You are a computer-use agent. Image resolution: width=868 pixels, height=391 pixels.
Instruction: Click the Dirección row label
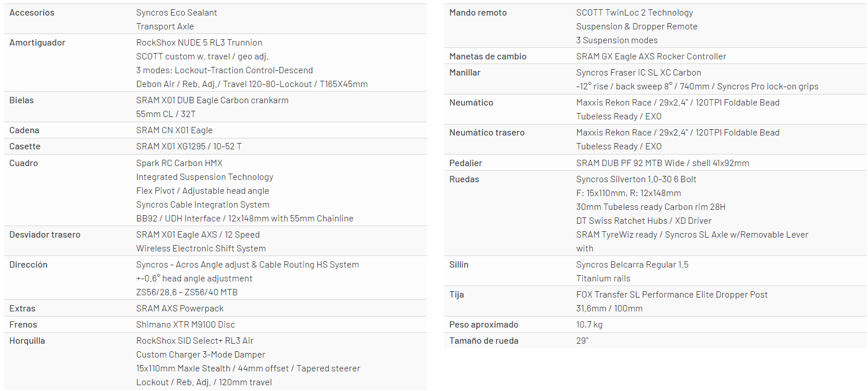[28, 265]
